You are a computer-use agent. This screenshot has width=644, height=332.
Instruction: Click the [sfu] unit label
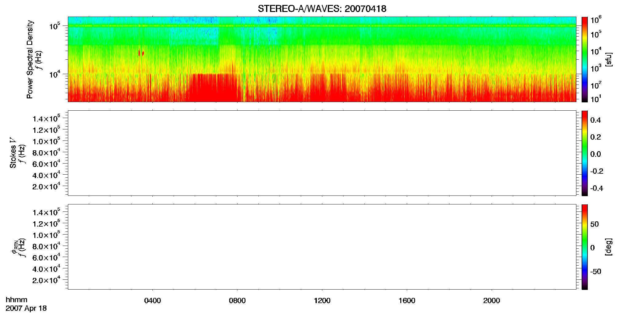click(609, 60)
